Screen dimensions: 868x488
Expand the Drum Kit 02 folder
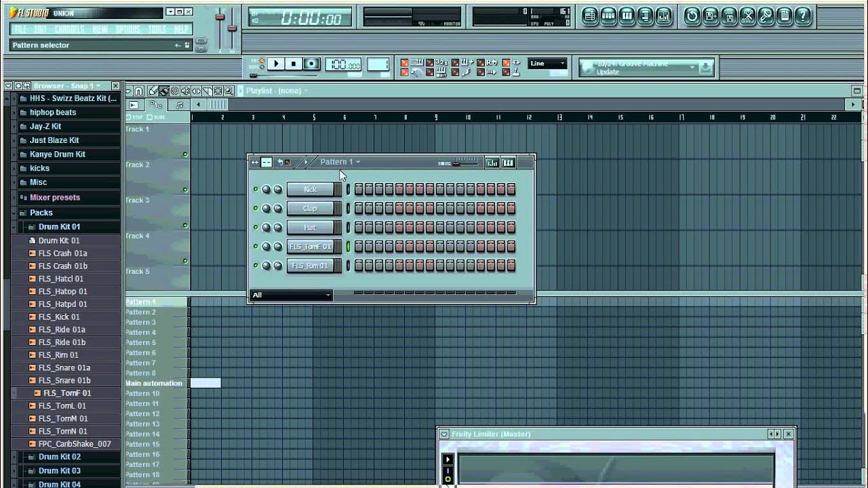pyautogui.click(x=59, y=457)
